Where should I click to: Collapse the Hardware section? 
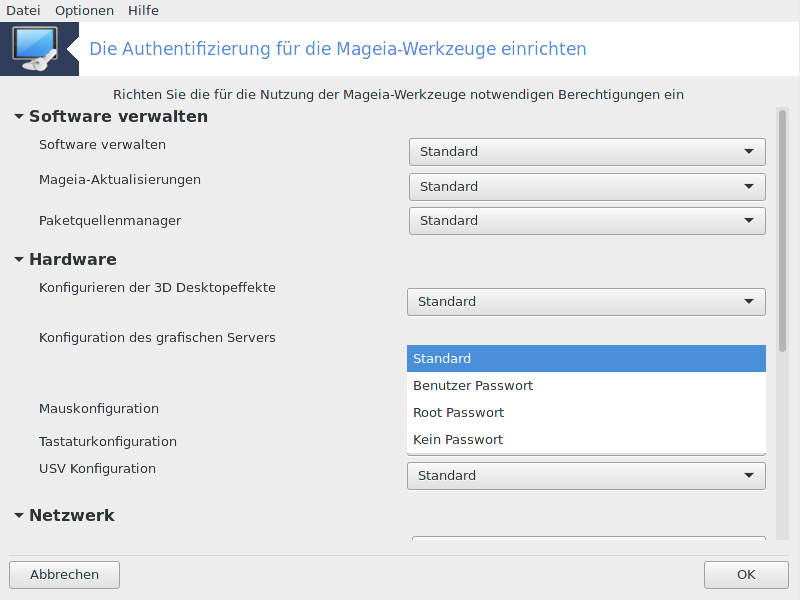pos(19,260)
